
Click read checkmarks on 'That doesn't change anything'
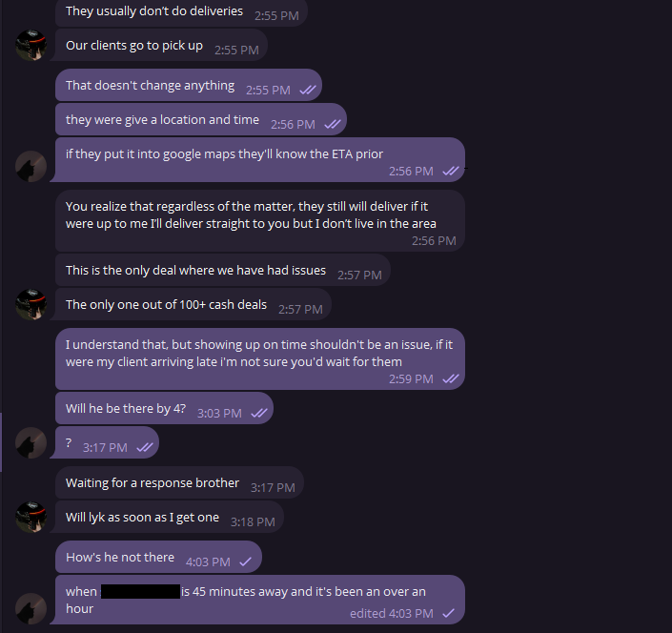(308, 90)
